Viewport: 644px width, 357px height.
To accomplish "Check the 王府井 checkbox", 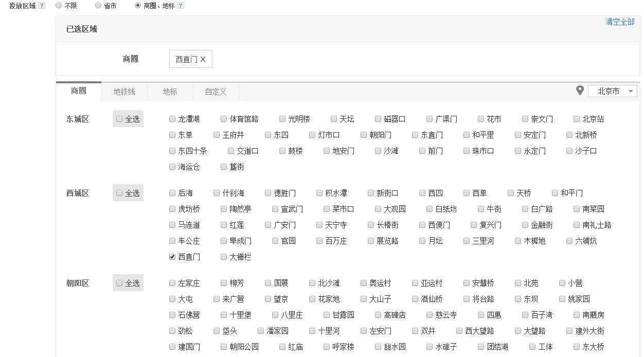I will 217,135.
